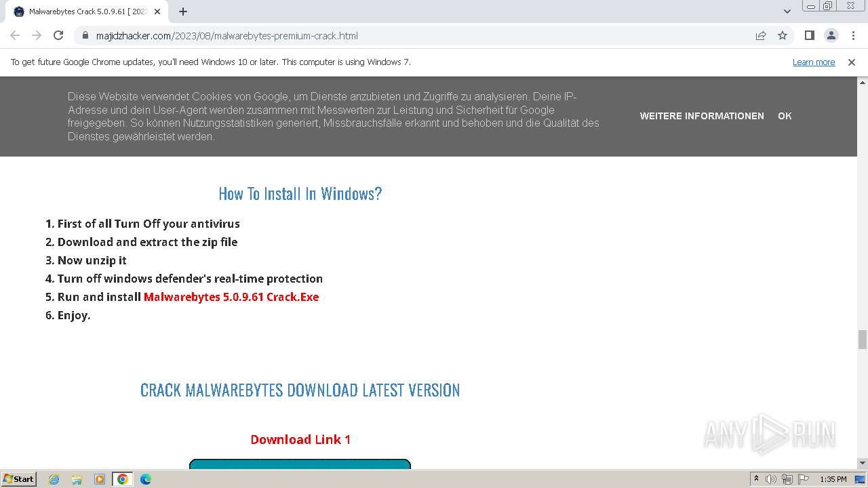Viewport: 868px width, 488px height.
Task: Go forward to the next page
Action: pos(37,35)
